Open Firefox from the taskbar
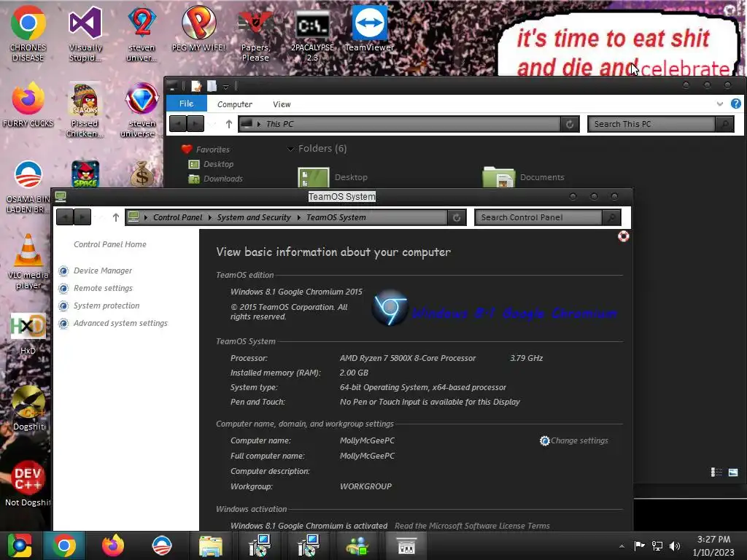The image size is (747, 560). pyautogui.click(x=113, y=545)
